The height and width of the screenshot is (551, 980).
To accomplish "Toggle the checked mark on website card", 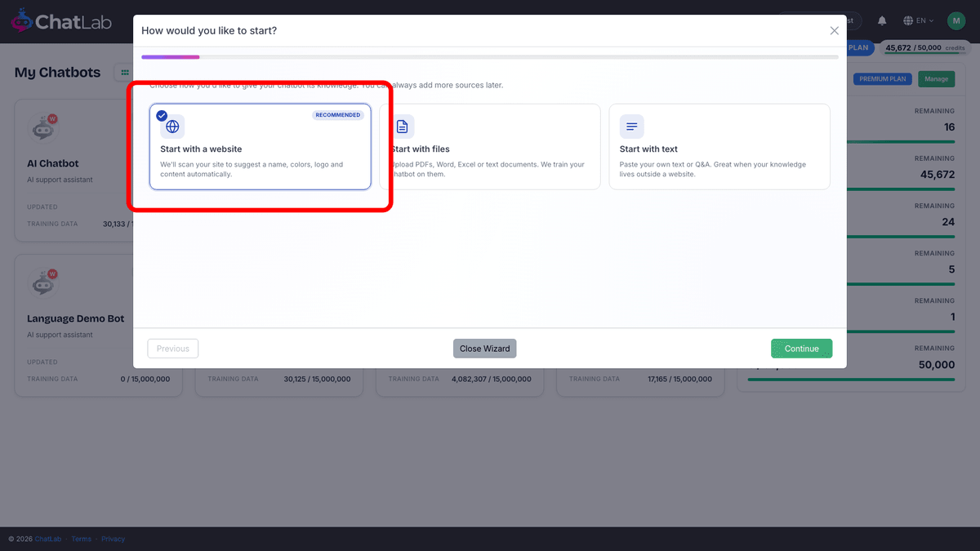I will coord(162,116).
